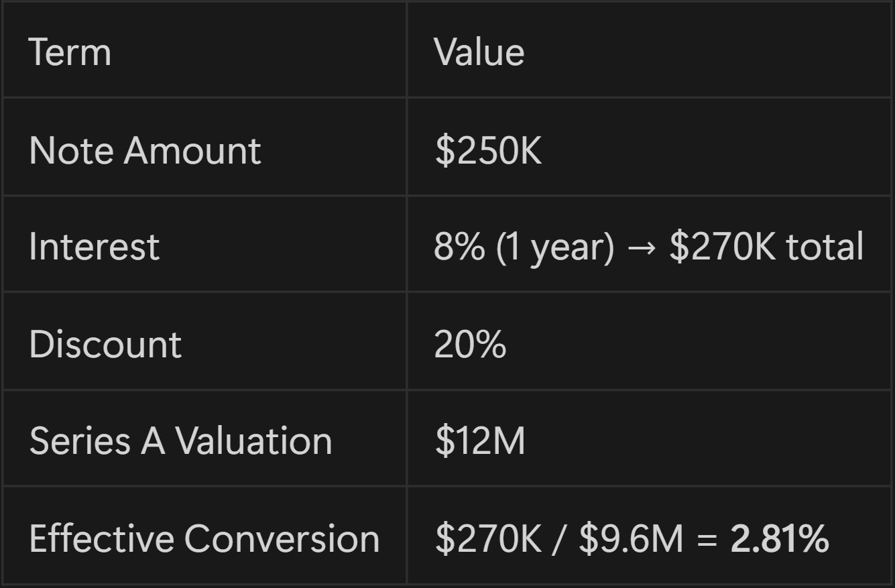This screenshot has width=895, height=588.
Task: Click the $250K value cell
Action: [487, 150]
